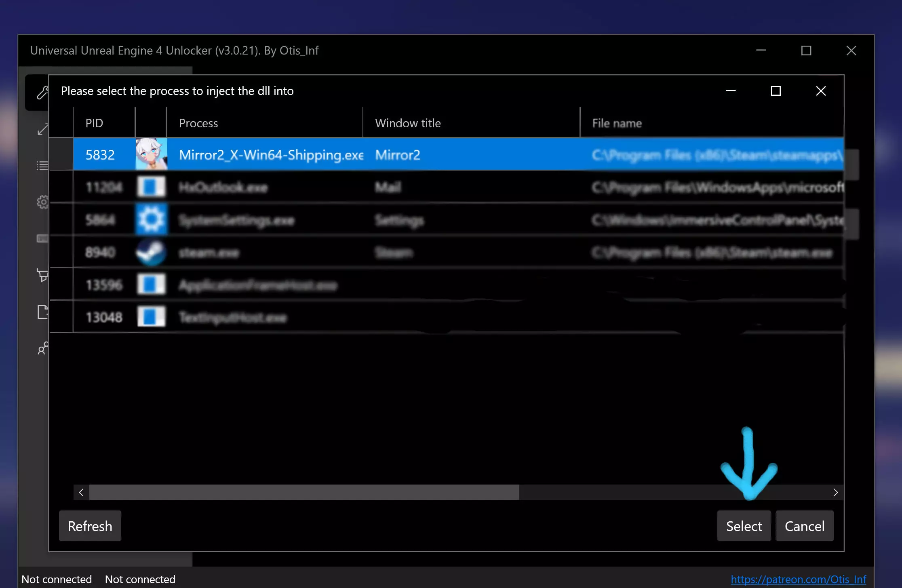Click the gear settings sidebar icon
Viewport: 902px width, 588px height.
(42, 202)
